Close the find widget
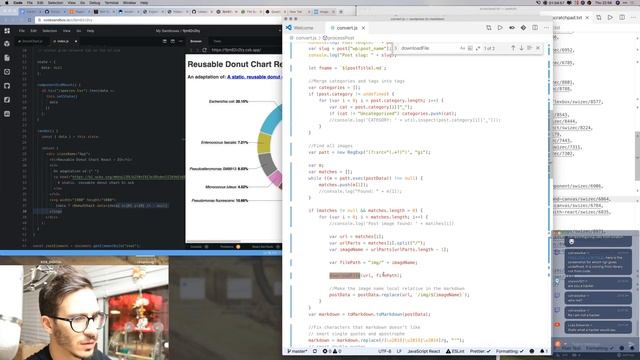640x360 pixels. point(538,48)
